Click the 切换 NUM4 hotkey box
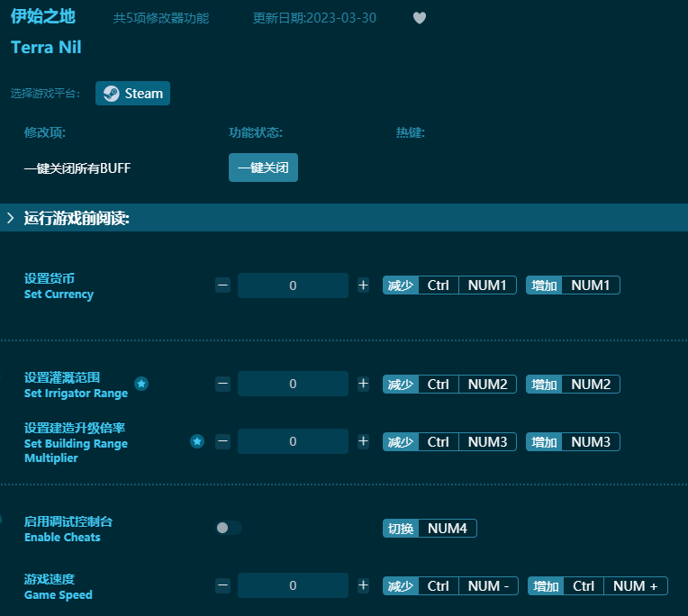 430,529
